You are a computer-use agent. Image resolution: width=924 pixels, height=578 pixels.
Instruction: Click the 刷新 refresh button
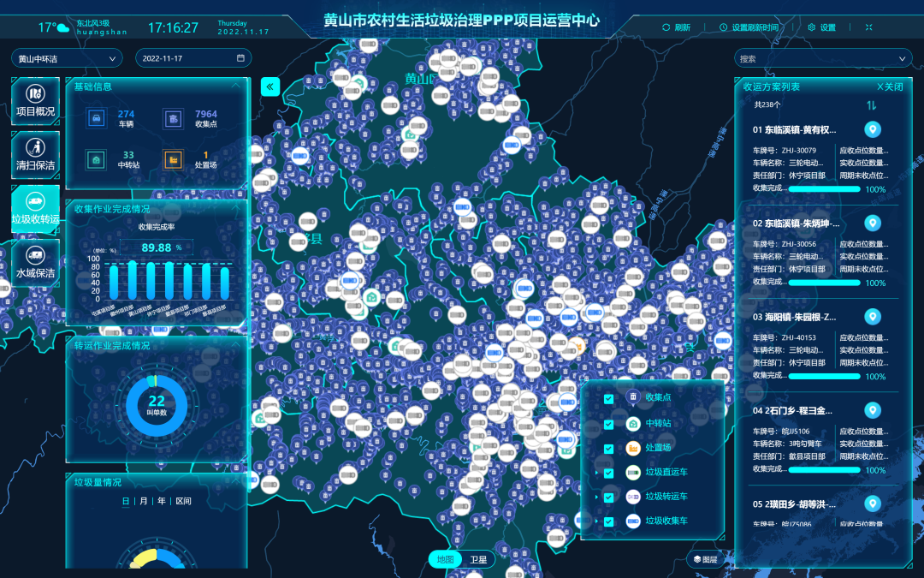676,27
